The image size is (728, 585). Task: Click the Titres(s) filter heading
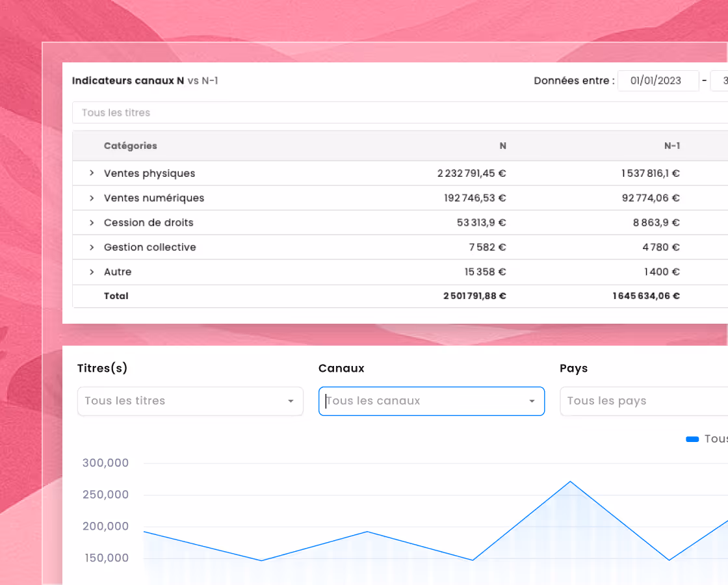click(x=102, y=368)
